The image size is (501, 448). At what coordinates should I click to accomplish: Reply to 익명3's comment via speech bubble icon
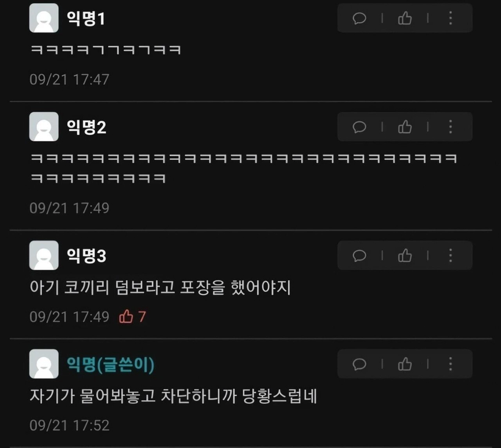tap(359, 255)
